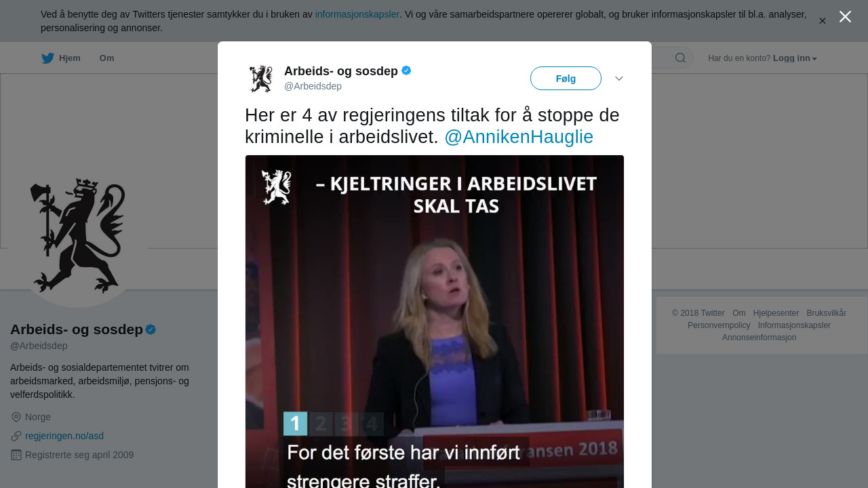
Task: Go to Hjem in the top bar
Action: pyautogui.click(x=61, y=58)
